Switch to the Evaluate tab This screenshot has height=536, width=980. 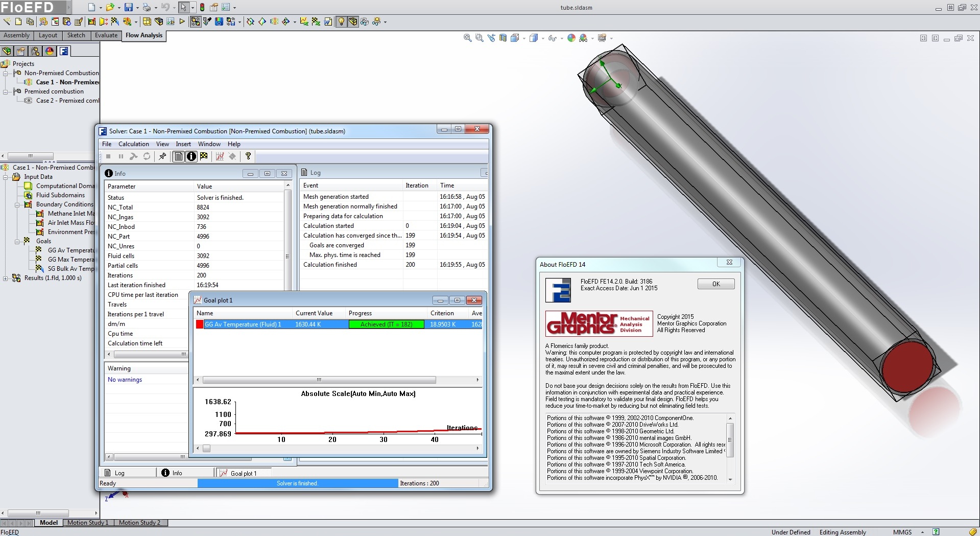click(106, 35)
